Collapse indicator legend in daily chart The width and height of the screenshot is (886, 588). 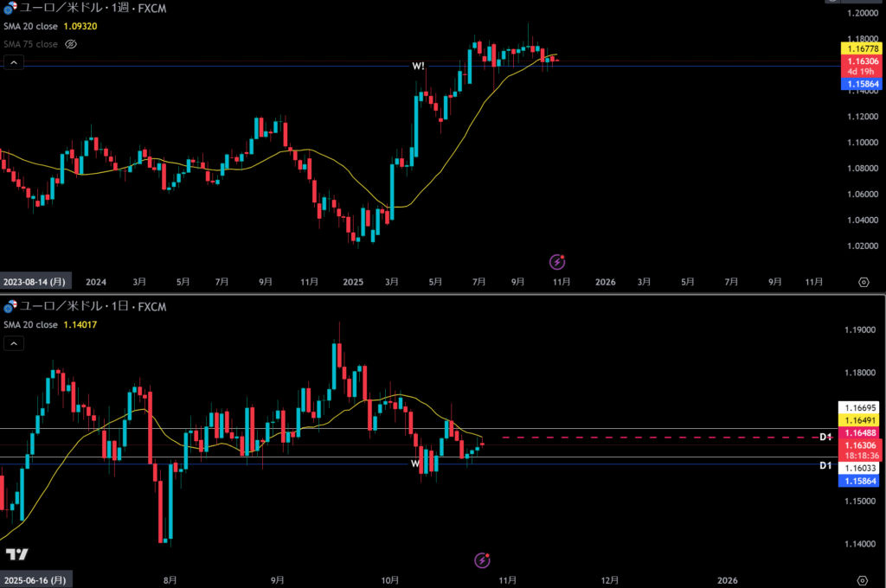(13, 343)
